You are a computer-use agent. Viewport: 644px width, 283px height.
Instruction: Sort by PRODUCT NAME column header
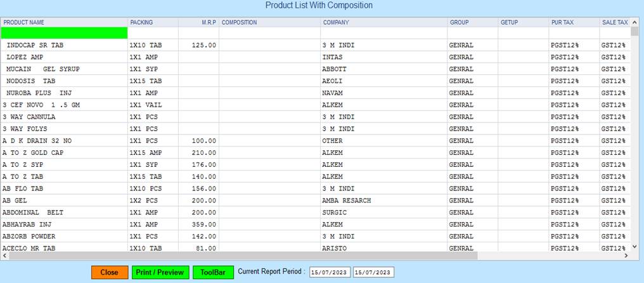(x=24, y=22)
